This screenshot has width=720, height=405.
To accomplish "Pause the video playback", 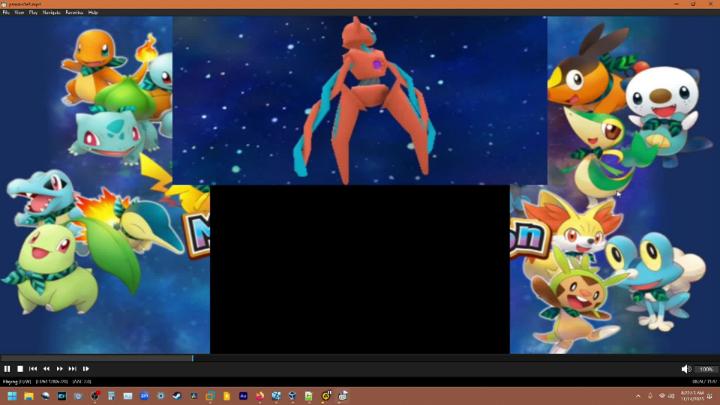I will tap(7, 369).
